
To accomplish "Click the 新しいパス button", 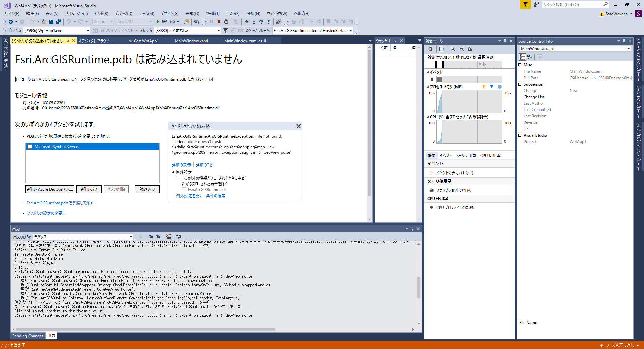I will pos(89,189).
